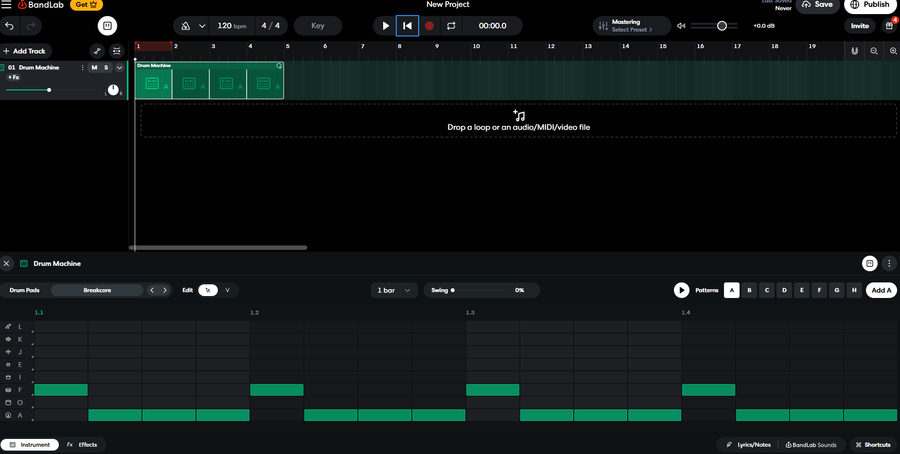900x454 pixels.
Task: Select the pencil edit mode toggle
Action: [x=208, y=290]
